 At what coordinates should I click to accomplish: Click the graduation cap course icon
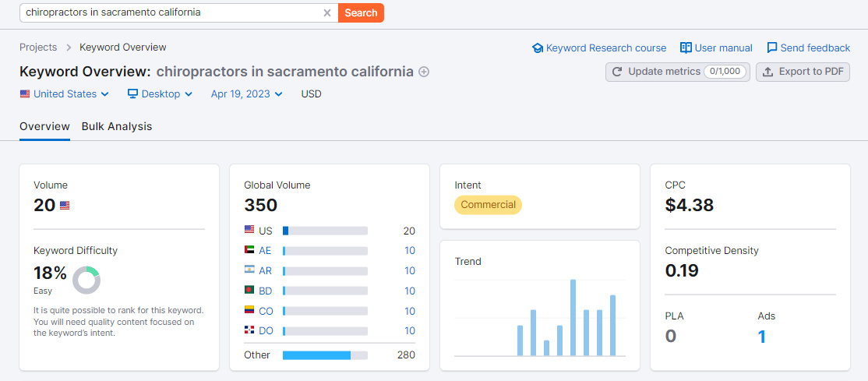click(537, 48)
